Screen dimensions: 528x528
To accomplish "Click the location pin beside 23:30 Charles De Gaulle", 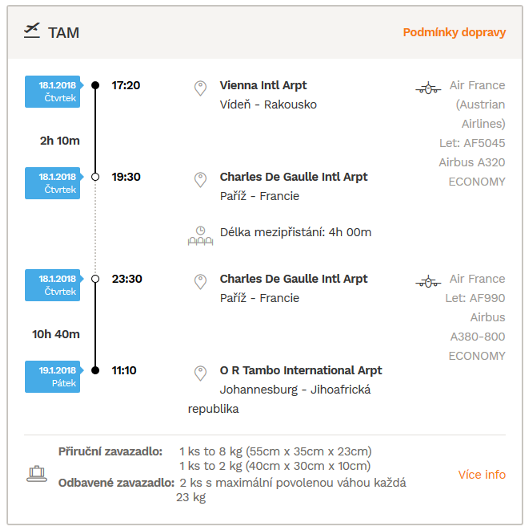I will [200, 282].
